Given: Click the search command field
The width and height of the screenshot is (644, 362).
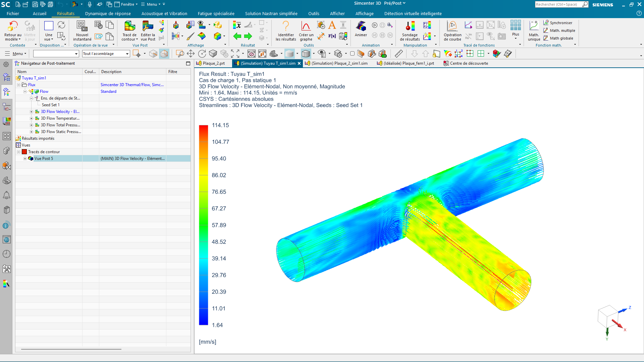Looking at the screenshot, I should pos(558,4).
